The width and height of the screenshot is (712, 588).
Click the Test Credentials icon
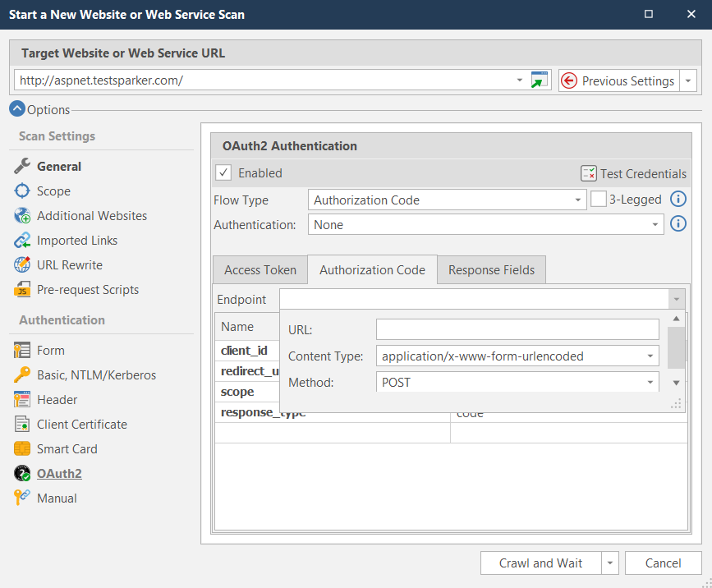588,173
